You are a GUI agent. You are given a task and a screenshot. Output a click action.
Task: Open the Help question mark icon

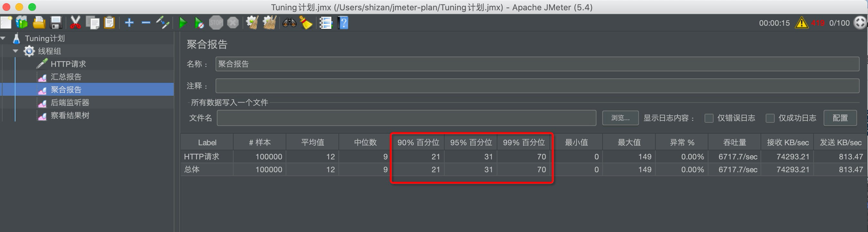(343, 23)
